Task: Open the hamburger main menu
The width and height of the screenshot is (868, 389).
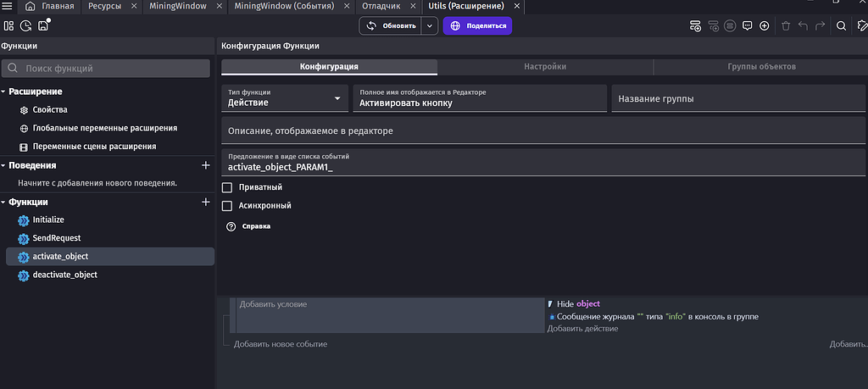Action: pyautogui.click(x=8, y=6)
